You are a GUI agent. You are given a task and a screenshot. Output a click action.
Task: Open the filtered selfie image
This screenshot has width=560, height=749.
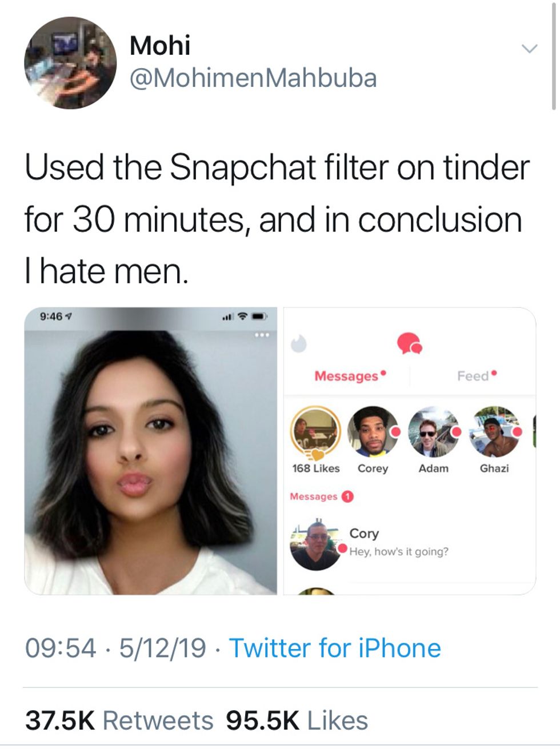tap(151, 457)
